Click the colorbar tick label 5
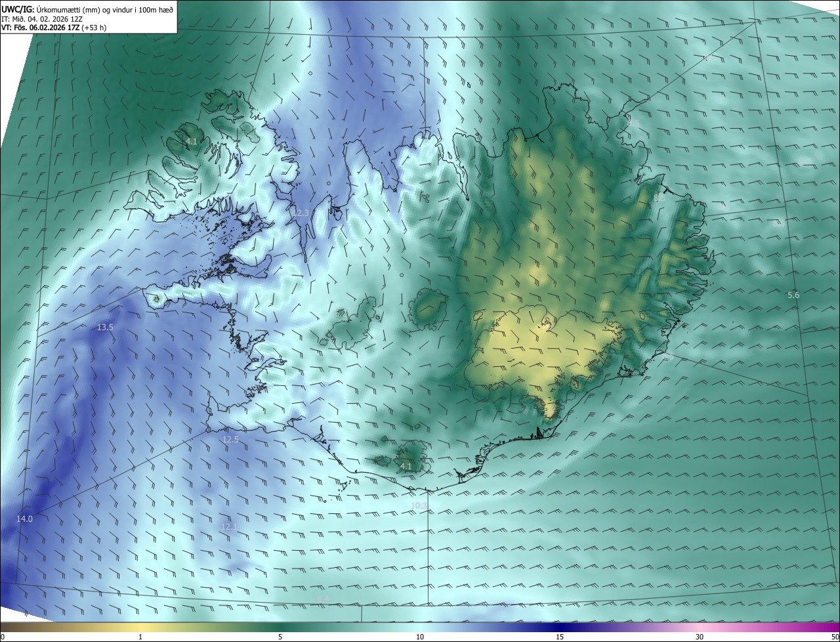Viewport: 840px width, 642px height. (x=280, y=637)
